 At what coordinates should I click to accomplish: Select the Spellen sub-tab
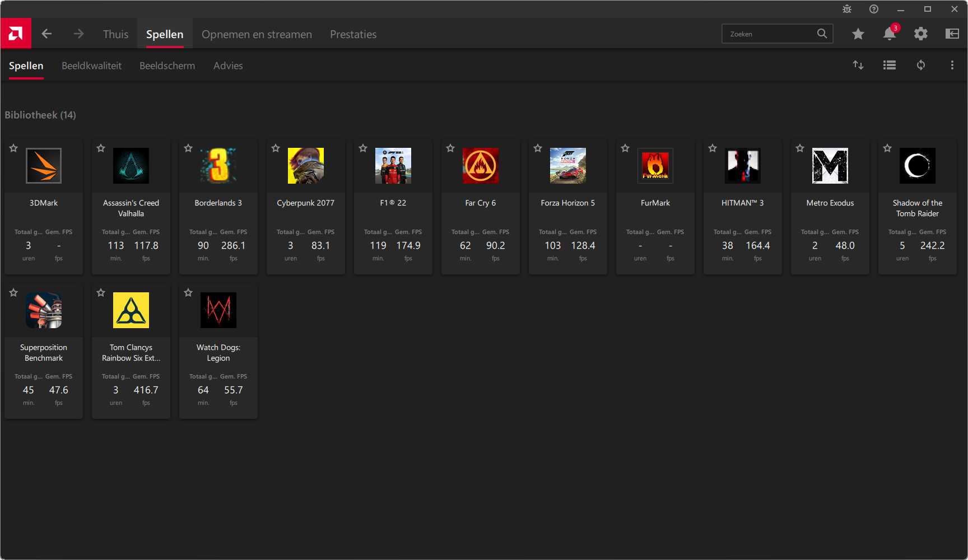pos(26,66)
